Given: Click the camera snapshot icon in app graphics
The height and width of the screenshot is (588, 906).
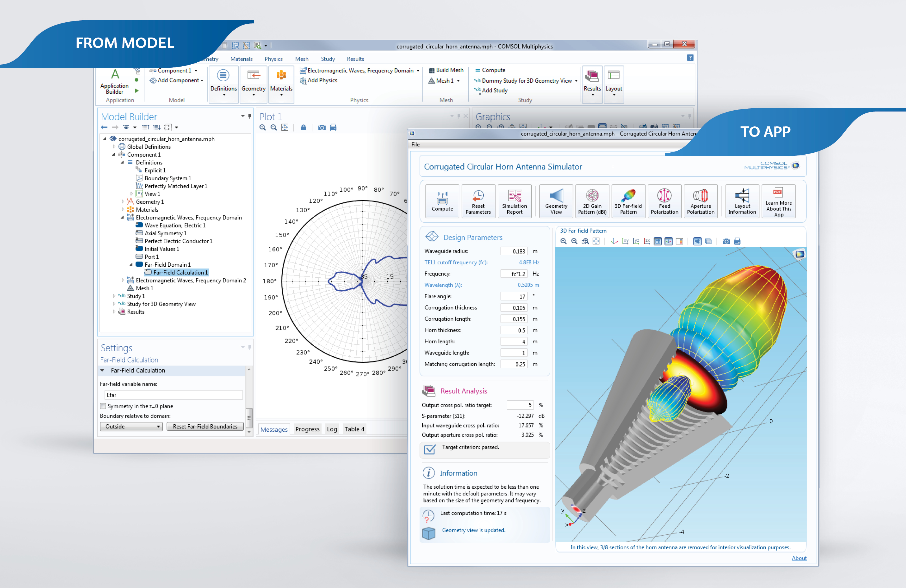Looking at the screenshot, I should click(x=726, y=241).
